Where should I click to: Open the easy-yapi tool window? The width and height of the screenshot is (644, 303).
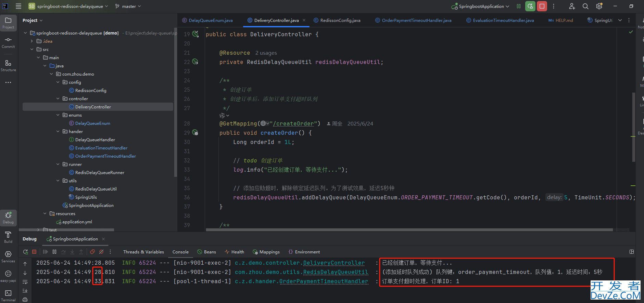8,276
